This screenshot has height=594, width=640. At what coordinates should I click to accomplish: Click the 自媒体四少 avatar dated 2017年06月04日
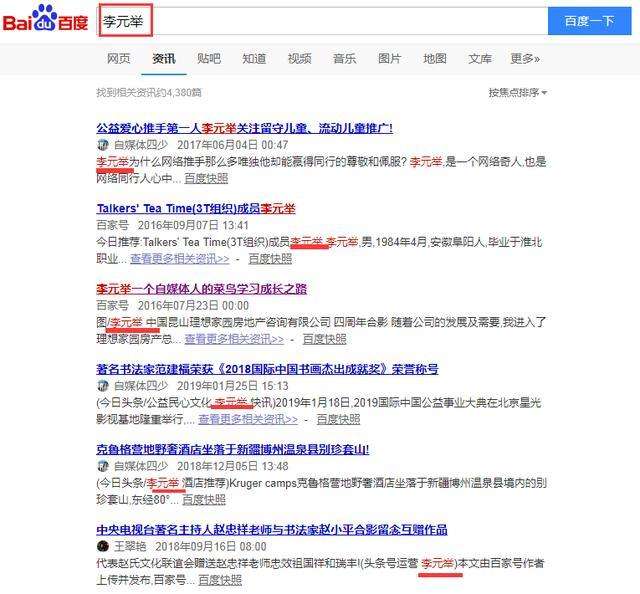(x=103, y=145)
